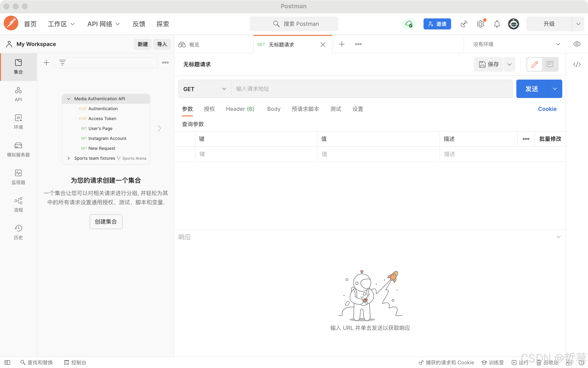The height and width of the screenshot is (368, 588).
Task: Open Captured requests and Cookie in status bar
Action: click(446, 362)
